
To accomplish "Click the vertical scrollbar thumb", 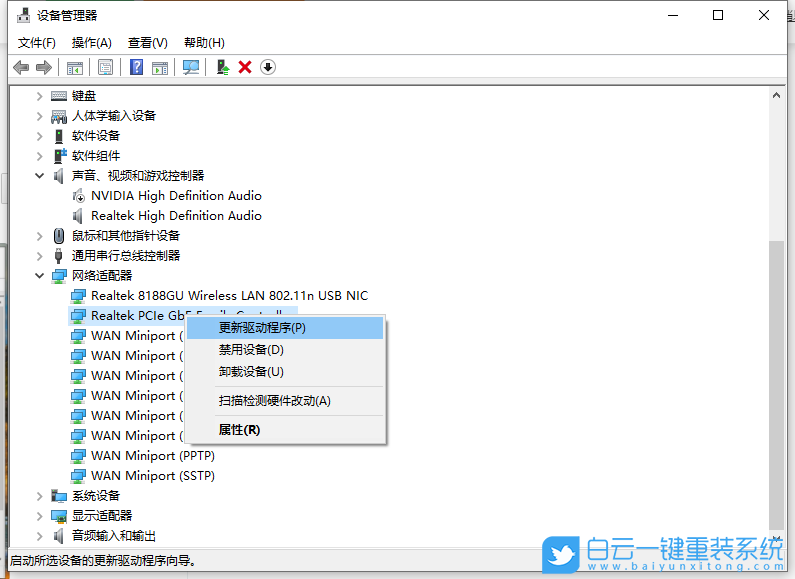I will point(776,380).
